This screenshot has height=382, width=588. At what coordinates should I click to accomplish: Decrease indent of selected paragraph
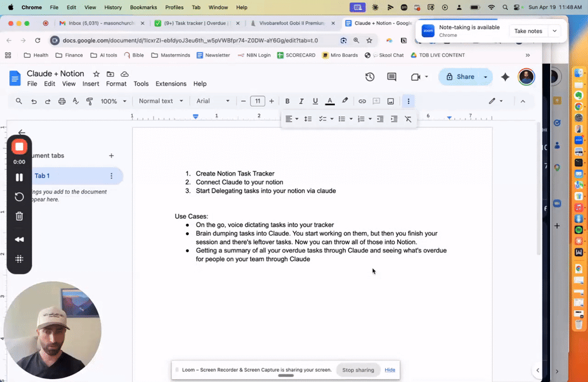pyautogui.click(x=380, y=119)
